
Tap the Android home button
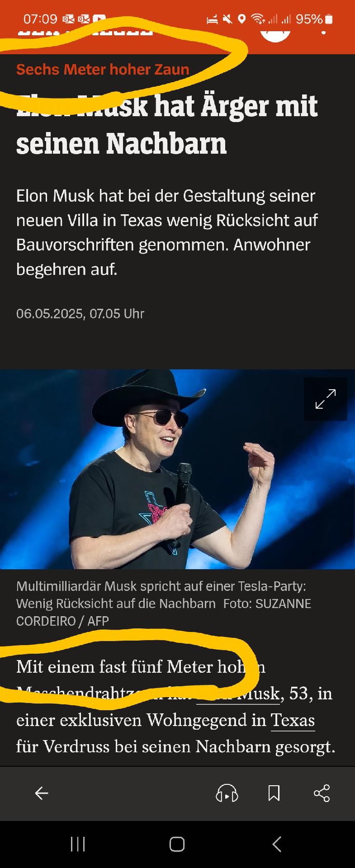[x=177, y=844]
